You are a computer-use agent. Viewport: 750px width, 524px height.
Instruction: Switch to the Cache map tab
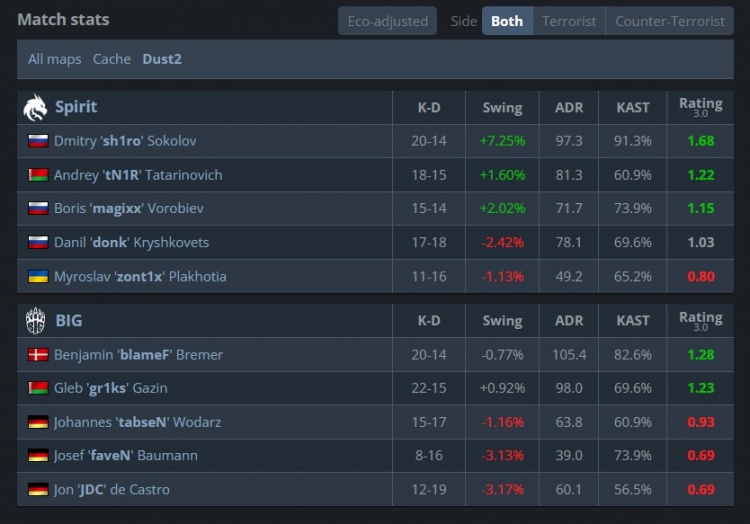click(x=112, y=59)
